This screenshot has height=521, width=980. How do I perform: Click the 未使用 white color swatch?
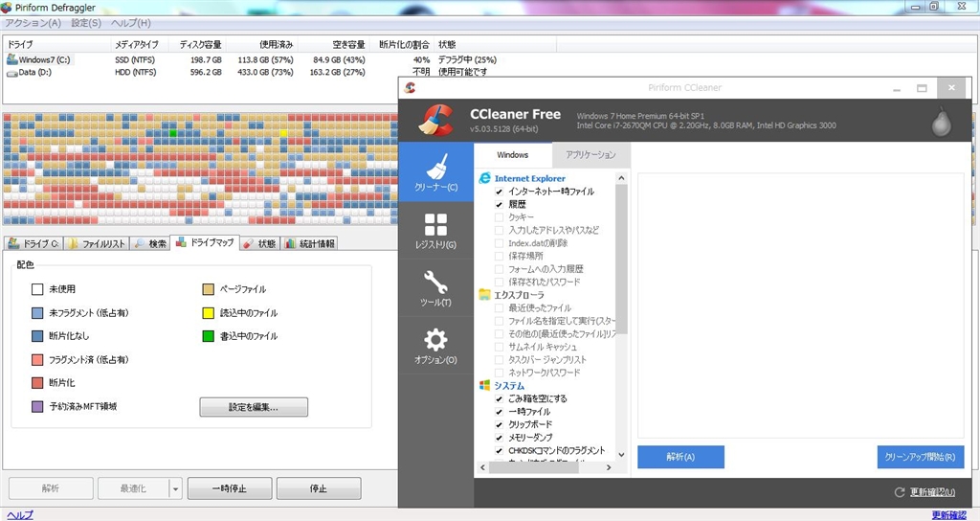pyautogui.click(x=37, y=289)
